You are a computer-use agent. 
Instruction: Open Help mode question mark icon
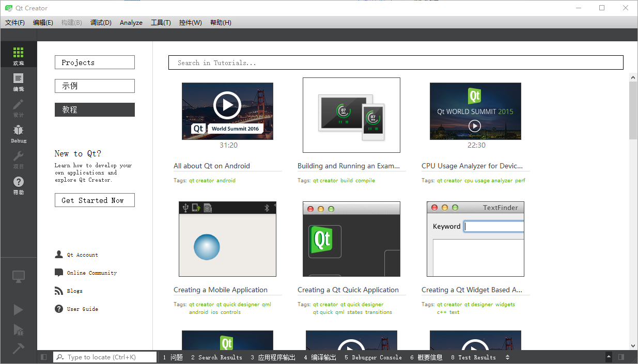coord(19,182)
